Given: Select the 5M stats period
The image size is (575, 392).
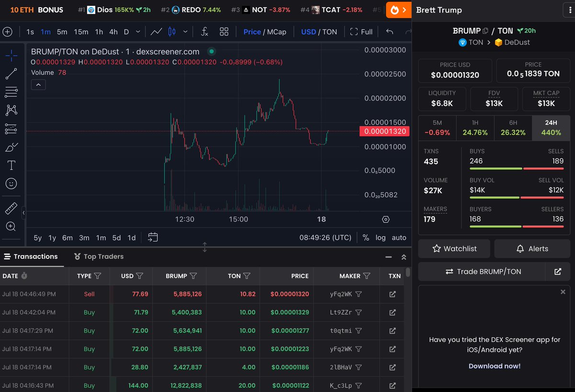Looking at the screenshot, I should pyautogui.click(x=437, y=128).
